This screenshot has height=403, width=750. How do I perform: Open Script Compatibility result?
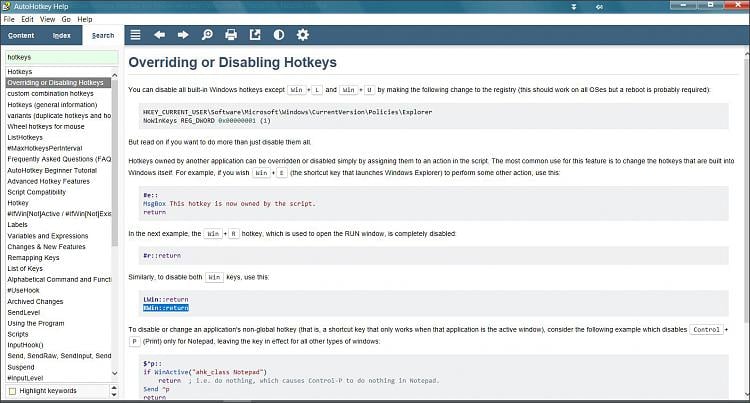point(36,192)
